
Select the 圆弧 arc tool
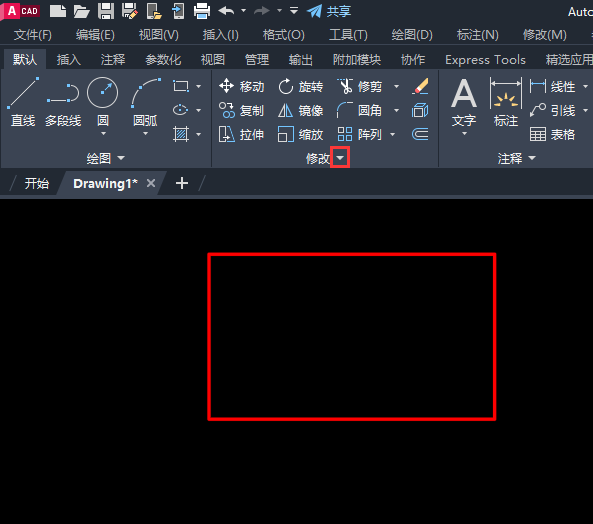(x=146, y=102)
